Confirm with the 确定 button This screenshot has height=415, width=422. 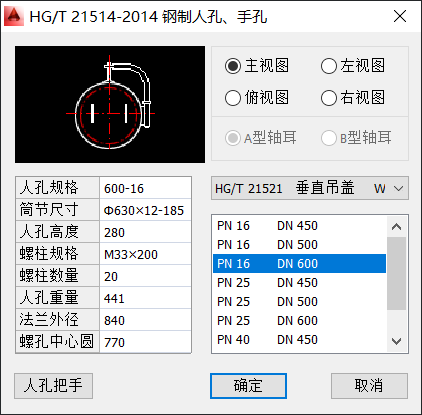[x=248, y=386]
